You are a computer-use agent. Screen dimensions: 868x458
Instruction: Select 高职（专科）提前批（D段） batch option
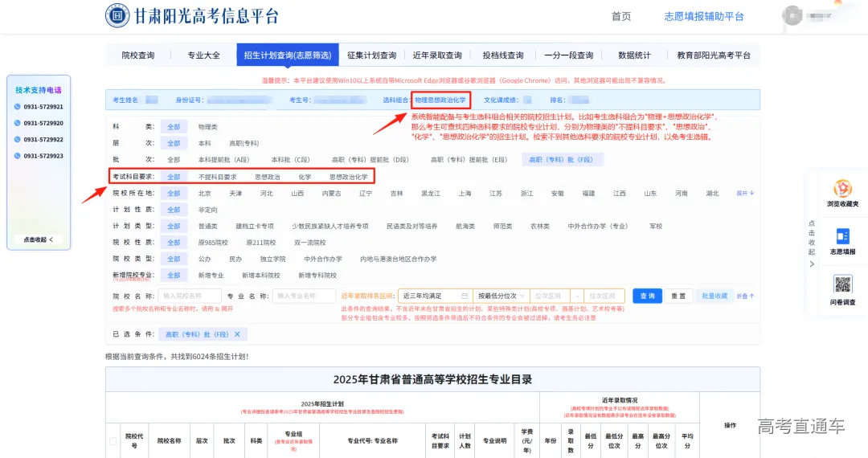tap(370, 159)
